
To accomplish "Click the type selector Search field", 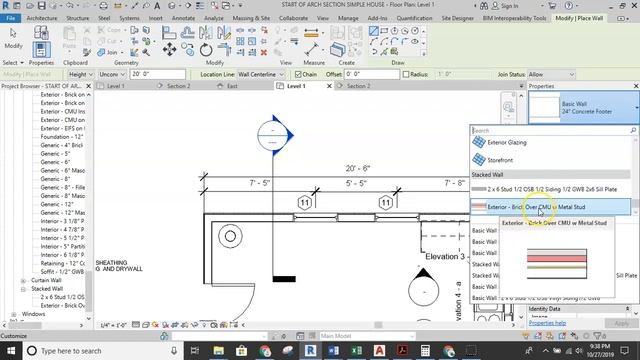I will point(550,130).
